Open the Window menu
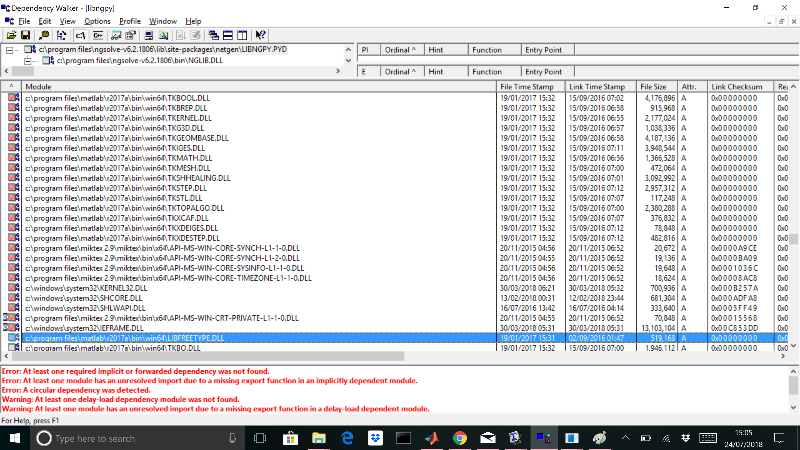800x450 pixels. [x=163, y=21]
